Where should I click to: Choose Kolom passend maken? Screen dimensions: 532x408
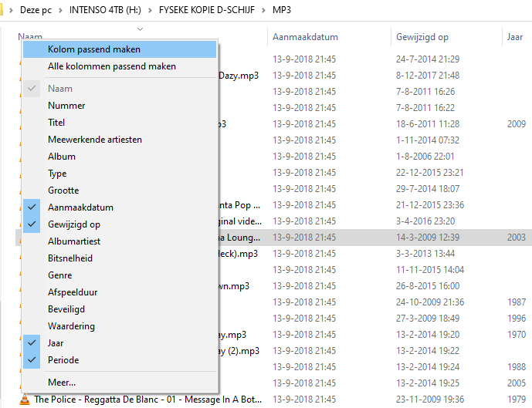click(94, 49)
